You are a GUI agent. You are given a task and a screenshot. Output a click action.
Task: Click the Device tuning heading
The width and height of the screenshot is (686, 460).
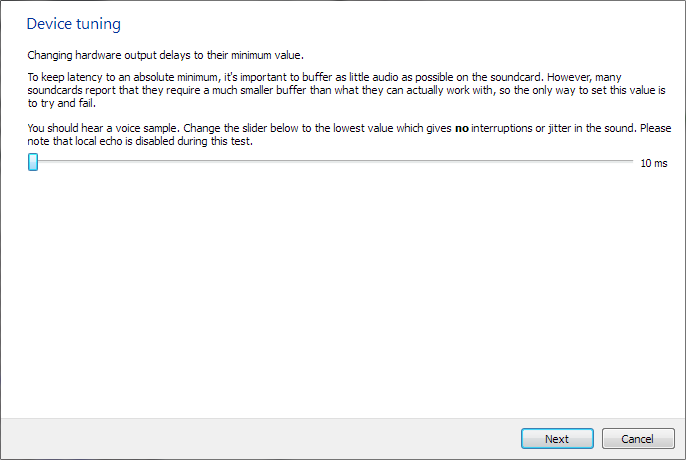[x=74, y=24]
